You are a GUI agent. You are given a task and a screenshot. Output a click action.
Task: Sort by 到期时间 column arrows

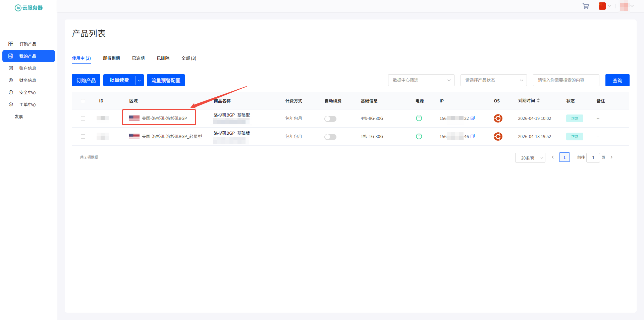tap(538, 101)
